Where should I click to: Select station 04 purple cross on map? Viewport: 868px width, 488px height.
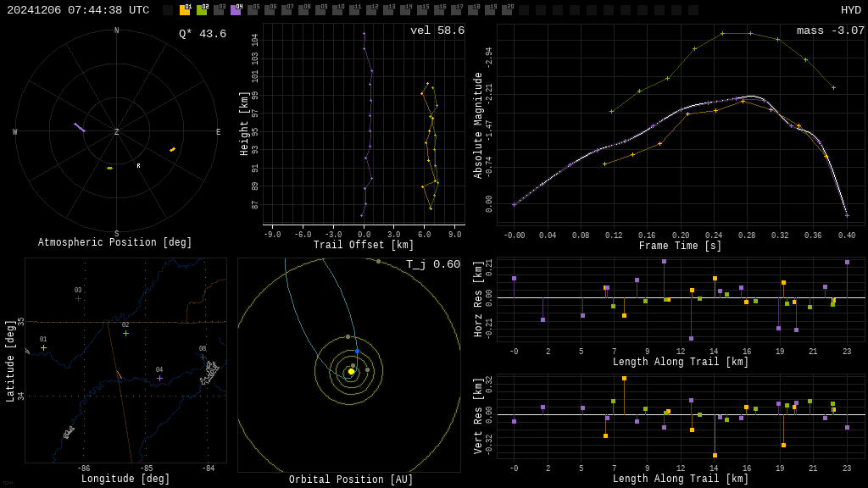click(159, 378)
